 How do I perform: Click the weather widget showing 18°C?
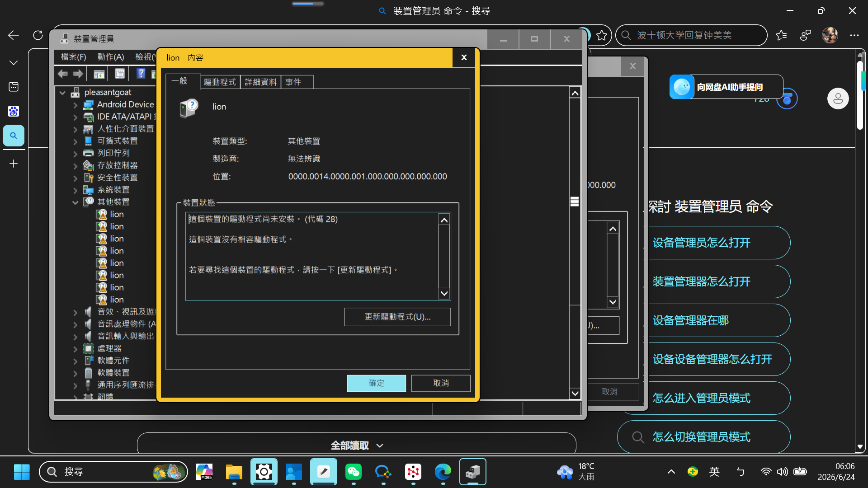(x=576, y=472)
